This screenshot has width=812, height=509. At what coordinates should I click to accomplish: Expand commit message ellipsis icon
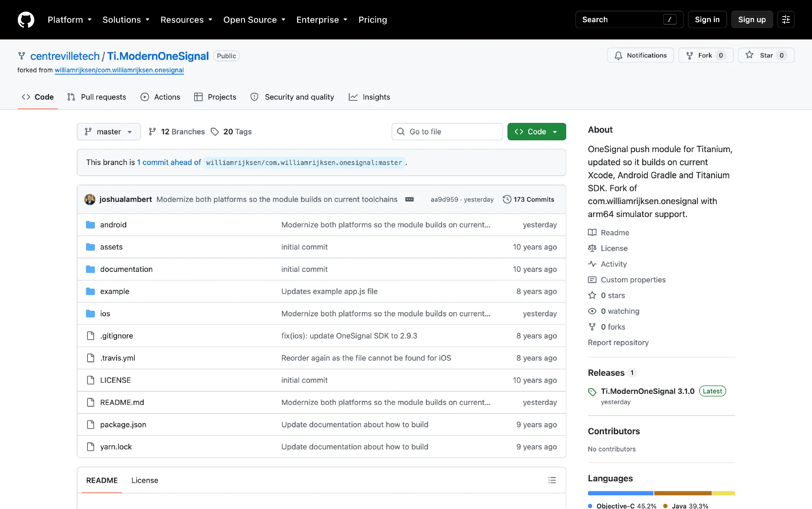(409, 199)
